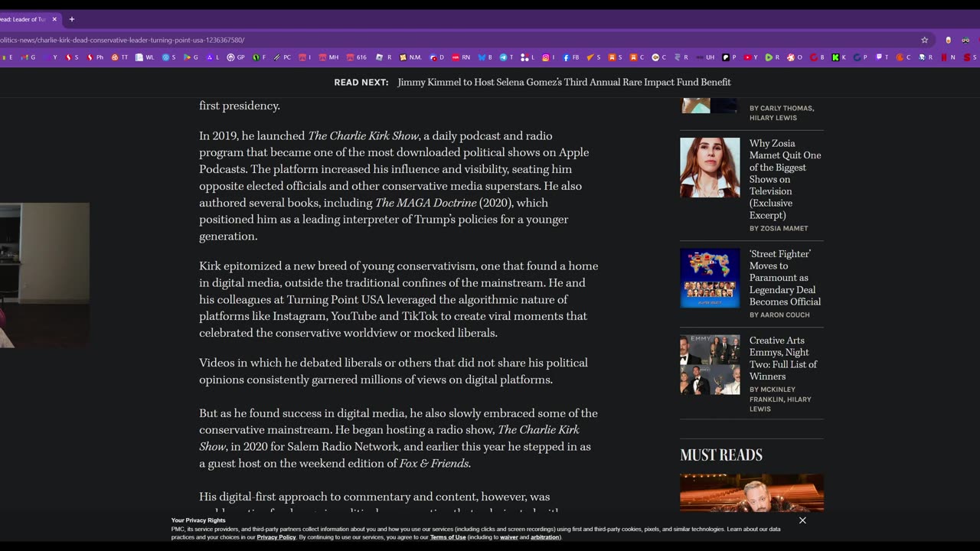This screenshot has width=980, height=551.
Task: Open the Gmail bookmark labeled G
Action: tap(28, 57)
